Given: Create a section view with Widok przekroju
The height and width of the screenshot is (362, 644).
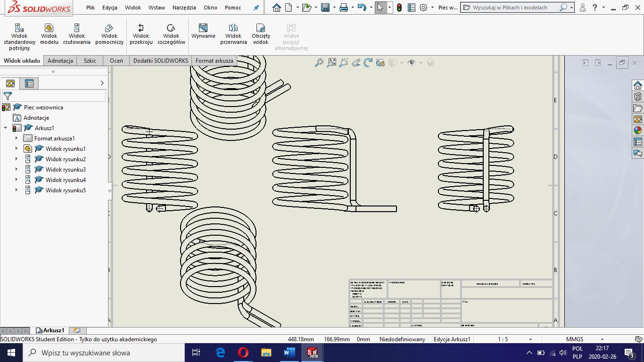Looking at the screenshot, I should 141,34.
